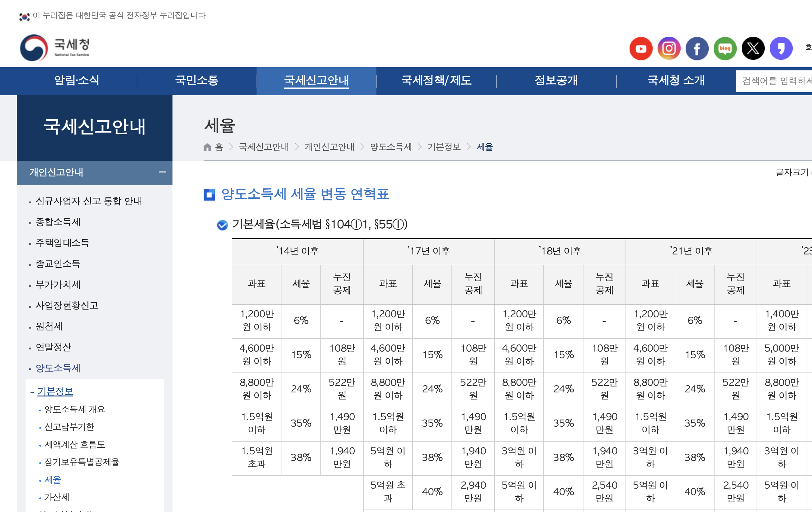This screenshot has height=512, width=812.
Task: Open the Facebook icon link
Action: (697, 49)
